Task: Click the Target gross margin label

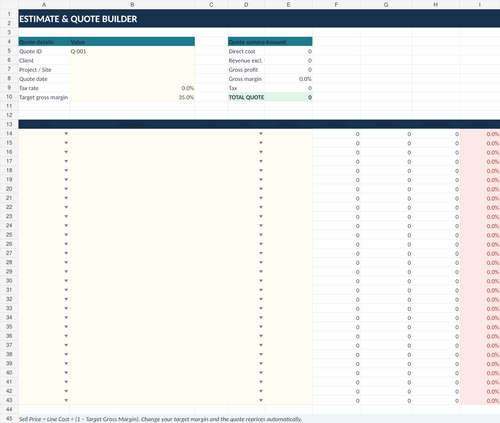Action: [x=43, y=97]
